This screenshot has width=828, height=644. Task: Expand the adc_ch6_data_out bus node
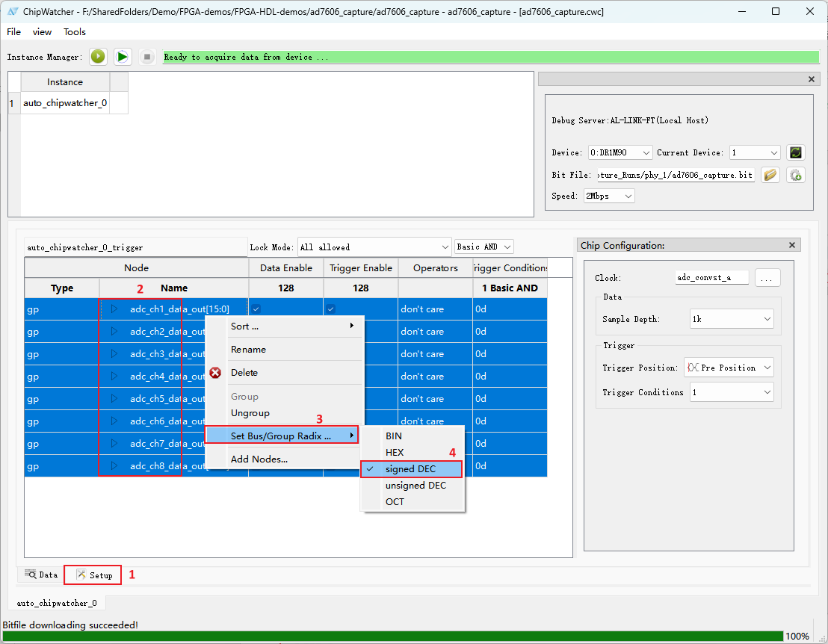(x=114, y=421)
